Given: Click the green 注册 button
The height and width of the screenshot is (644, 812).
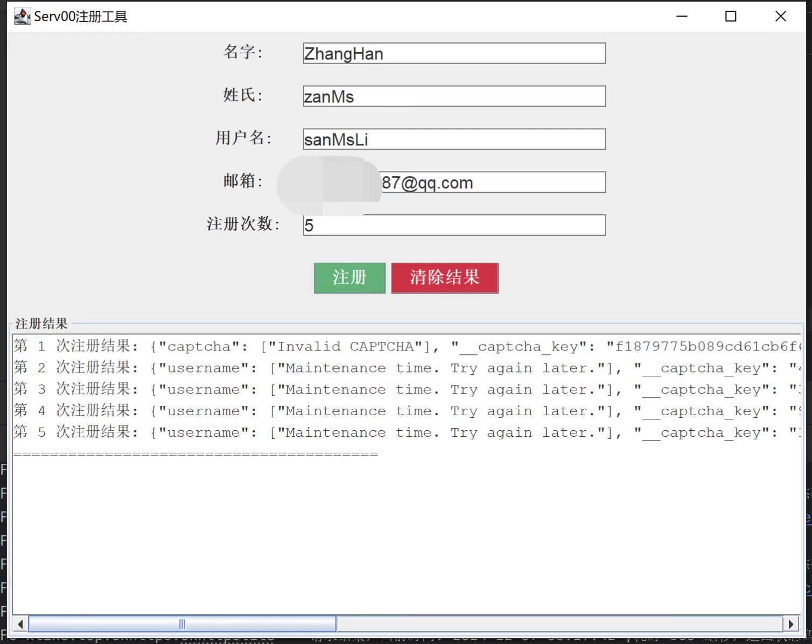Looking at the screenshot, I should (349, 278).
